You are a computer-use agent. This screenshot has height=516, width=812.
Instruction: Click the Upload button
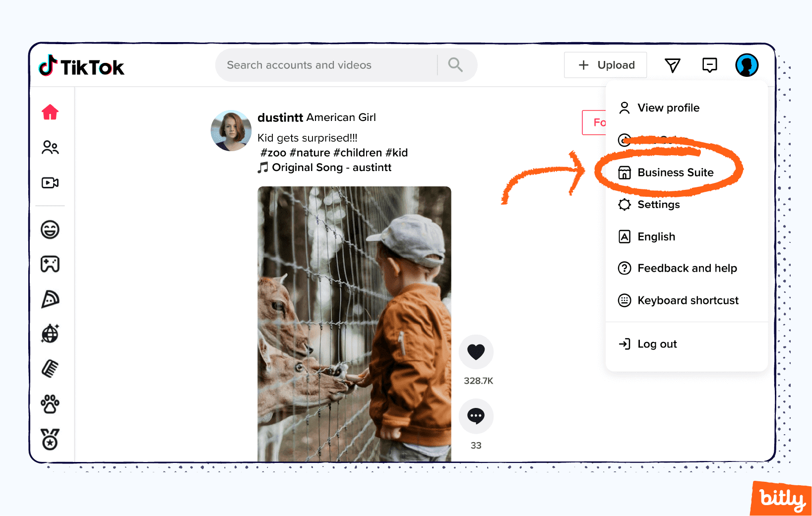pos(605,65)
